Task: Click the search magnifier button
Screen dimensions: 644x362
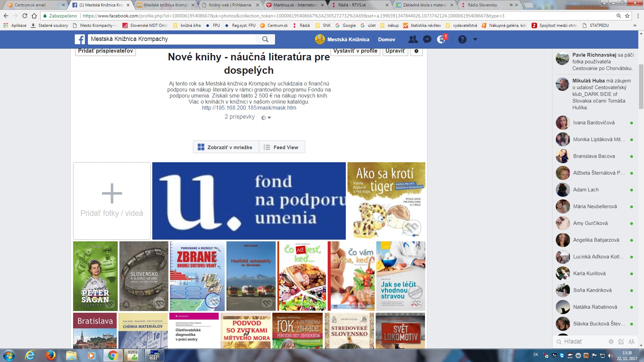Action: [x=265, y=39]
